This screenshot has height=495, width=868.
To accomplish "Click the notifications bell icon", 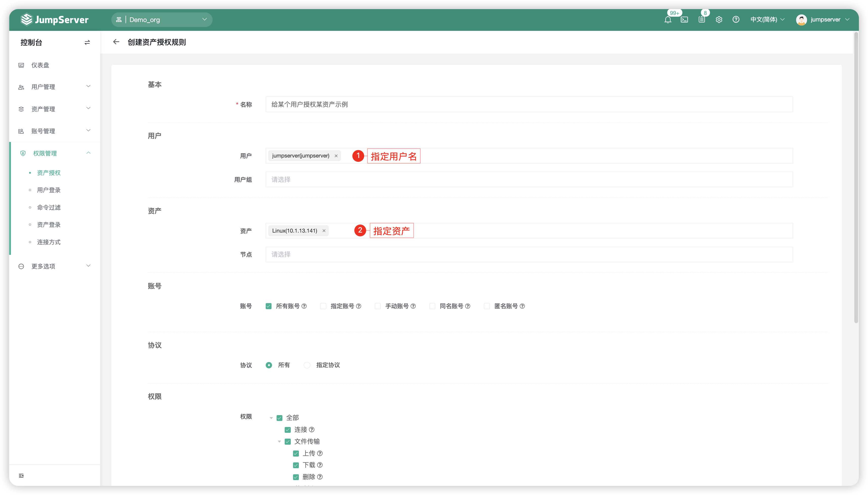I will coord(668,20).
